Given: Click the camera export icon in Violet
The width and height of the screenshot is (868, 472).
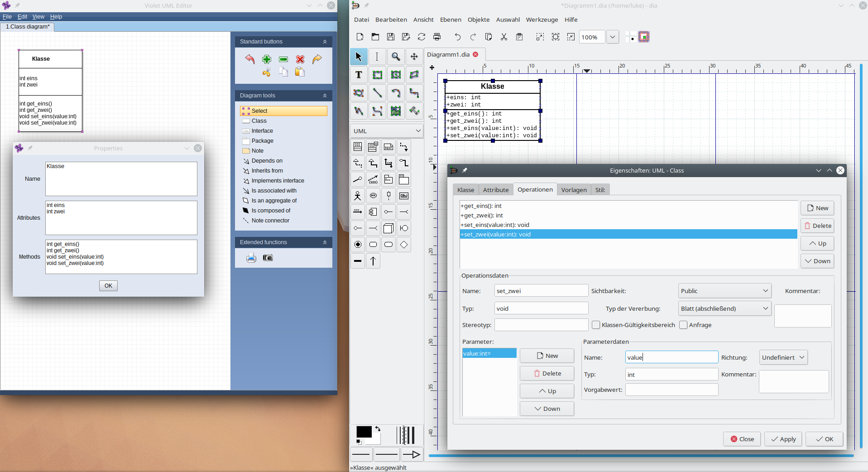Looking at the screenshot, I should point(268,258).
